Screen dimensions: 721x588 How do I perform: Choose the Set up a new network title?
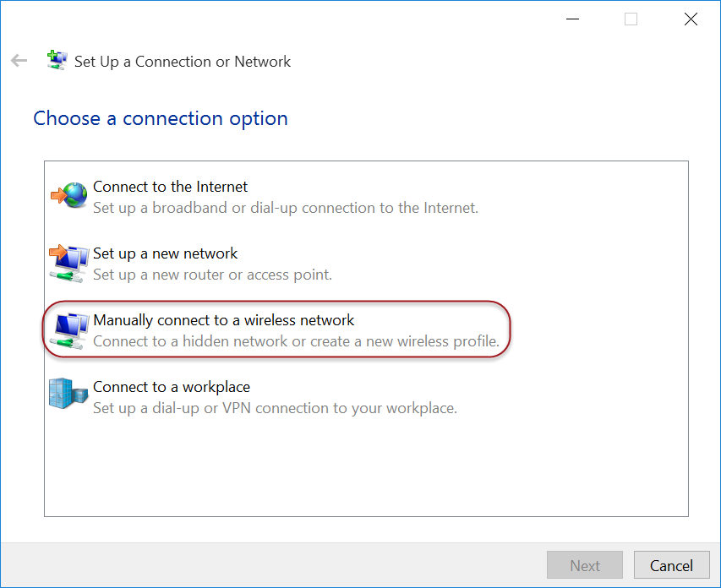[165, 253]
